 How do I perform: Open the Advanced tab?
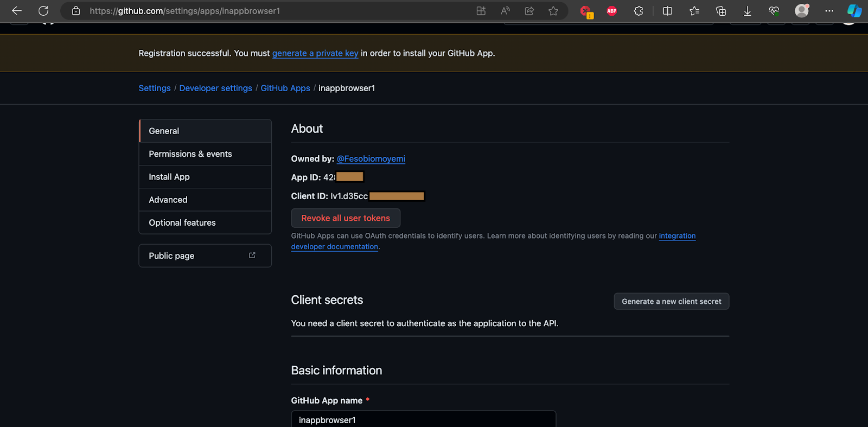pyautogui.click(x=205, y=200)
